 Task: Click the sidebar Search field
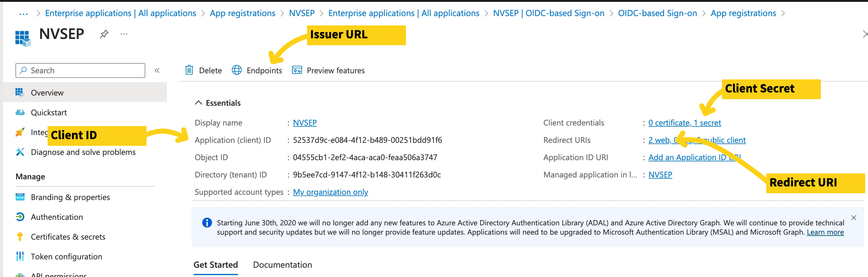80,70
